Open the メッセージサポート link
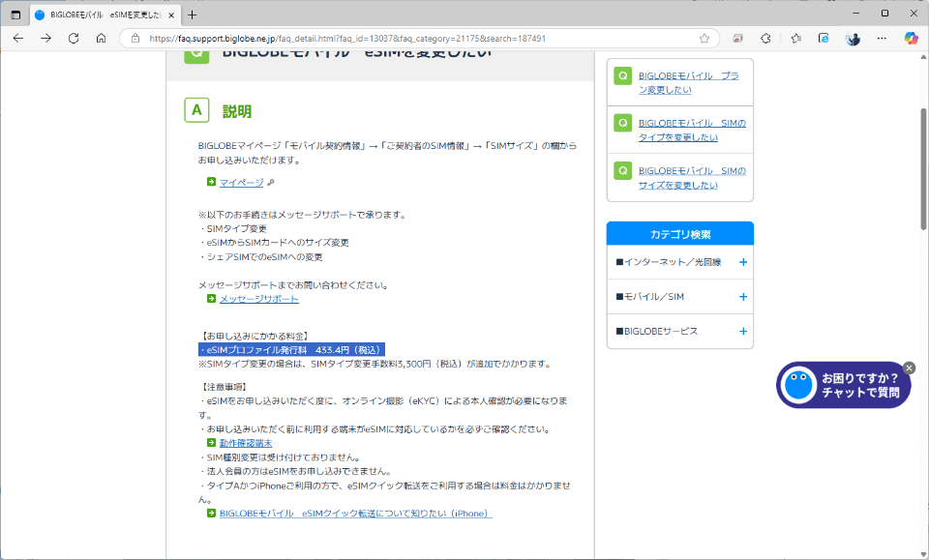Screen dimensions: 929x560 click(x=259, y=299)
